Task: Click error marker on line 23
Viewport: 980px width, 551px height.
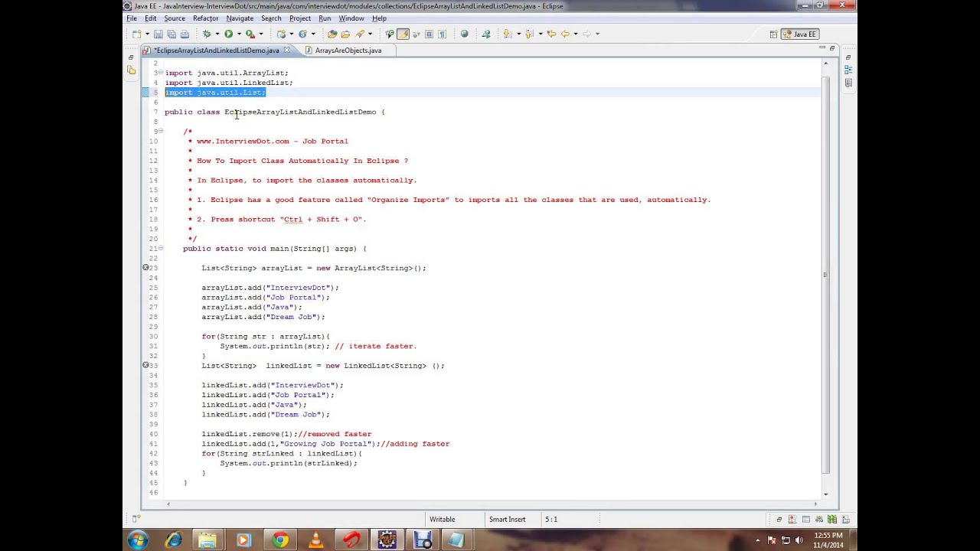Action: pos(145,268)
